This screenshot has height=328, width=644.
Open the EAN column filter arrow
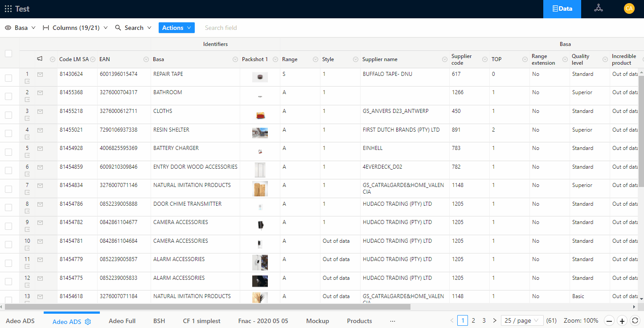[146, 59]
